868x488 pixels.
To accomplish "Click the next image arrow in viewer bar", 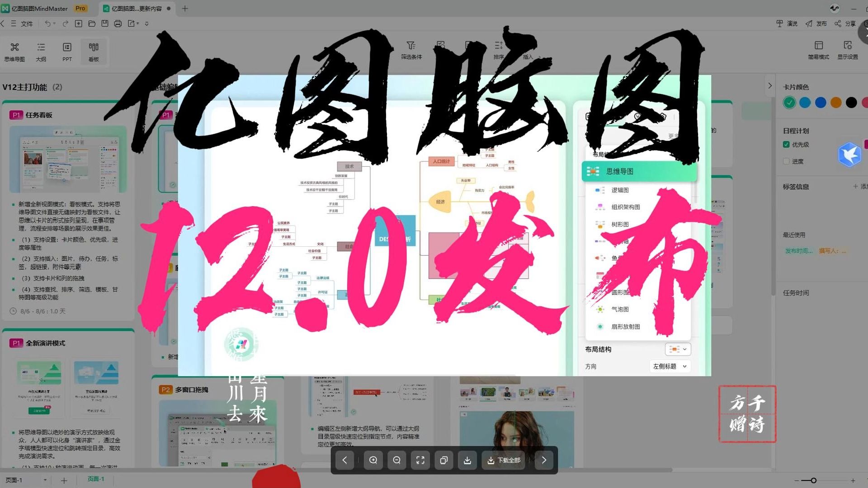I will click(544, 460).
